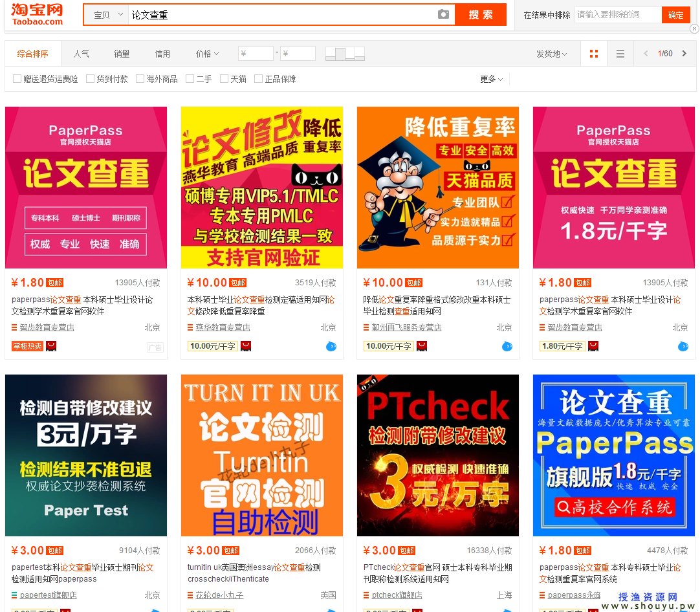Go to next results page arrow
700x612 pixels.
pos(684,54)
